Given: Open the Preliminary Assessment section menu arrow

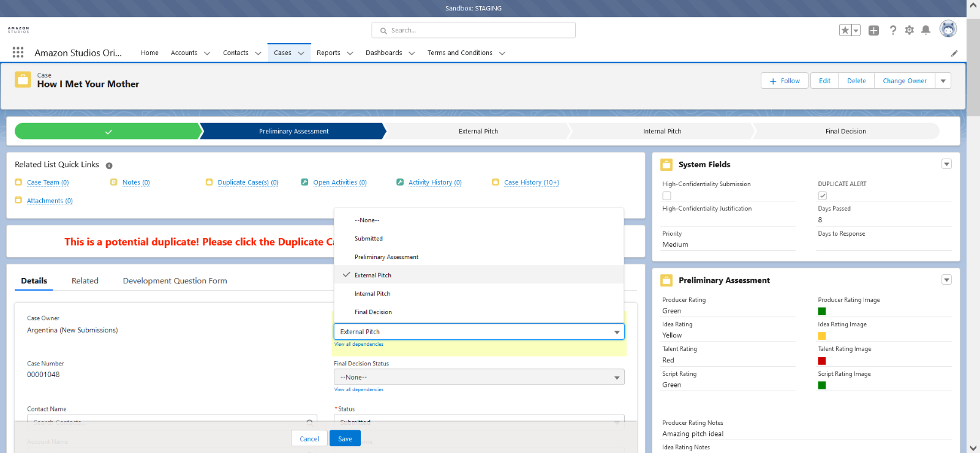Looking at the screenshot, I should pyautogui.click(x=946, y=280).
